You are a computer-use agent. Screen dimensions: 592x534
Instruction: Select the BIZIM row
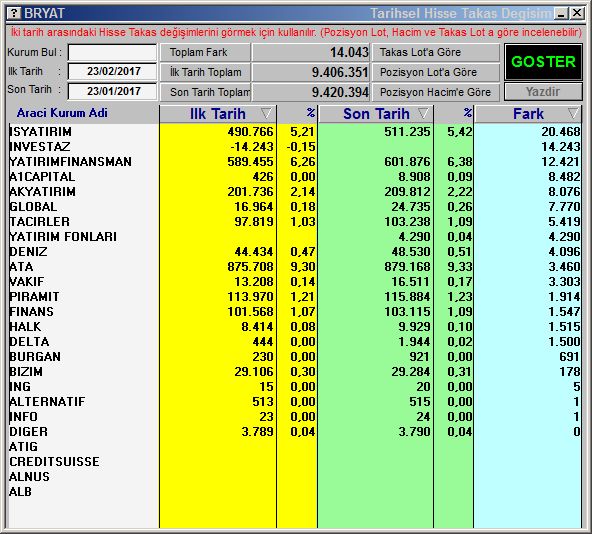pyautogui.click(x=294, y=372)
